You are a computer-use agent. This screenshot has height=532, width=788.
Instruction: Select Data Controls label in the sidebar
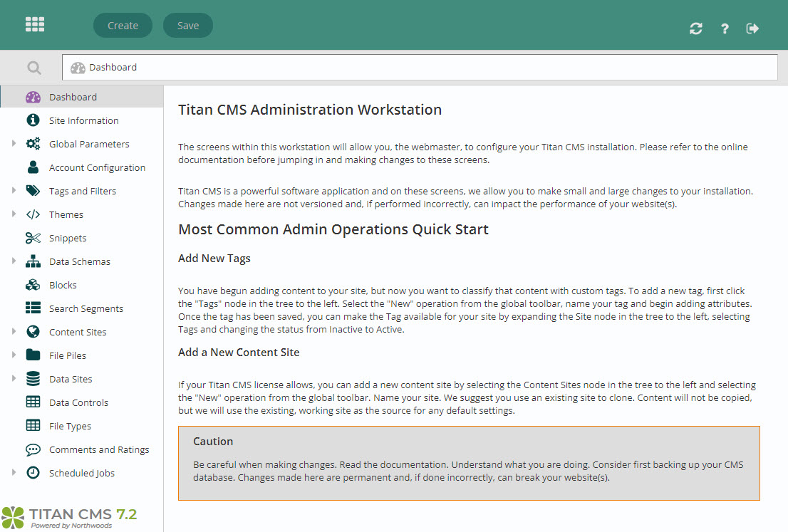click(78, 402)
